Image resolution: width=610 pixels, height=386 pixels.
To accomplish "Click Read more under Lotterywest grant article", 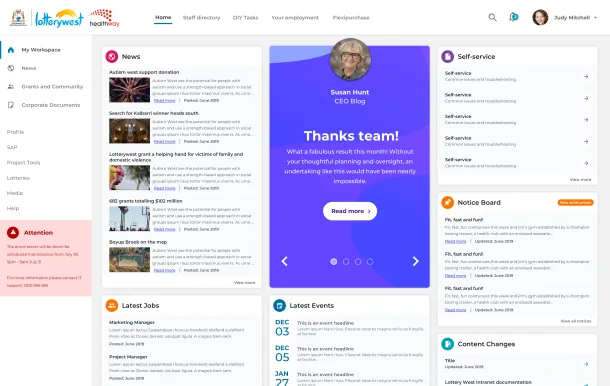I will 165,188.
